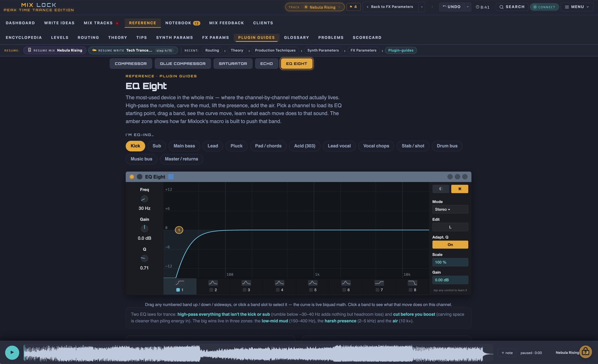Select the Master / returns chip
This screenshot has height=364, width=598.
click(x=181, y=159)
